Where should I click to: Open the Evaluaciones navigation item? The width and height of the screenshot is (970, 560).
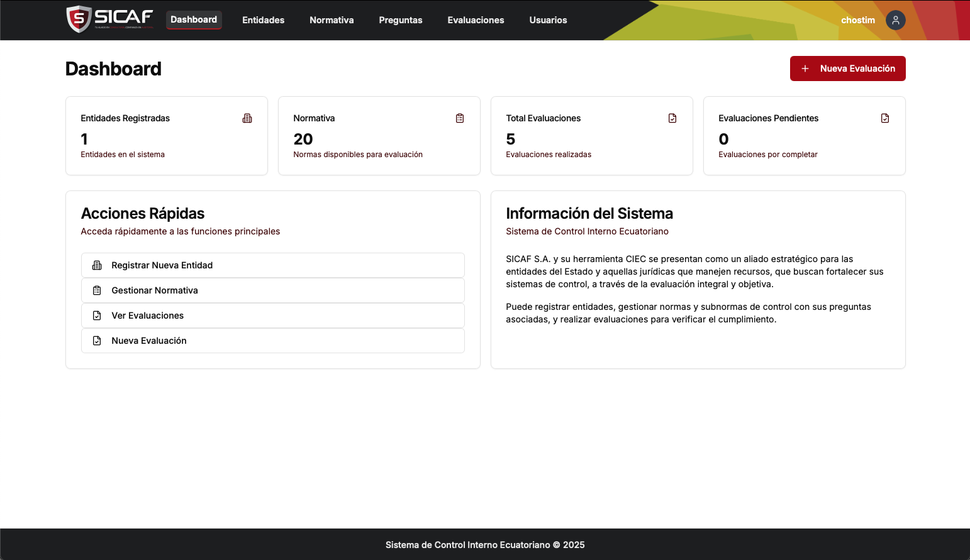pyautogui.click(x=476, y=20)
